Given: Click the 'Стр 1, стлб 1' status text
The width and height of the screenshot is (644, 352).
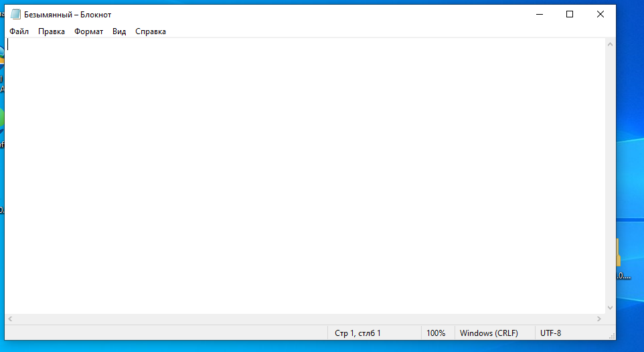Looking at the screenshot, I should (x=357, y=333).
